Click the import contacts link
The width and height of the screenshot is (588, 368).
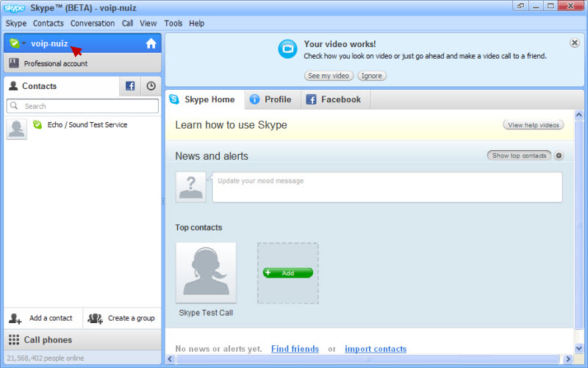[x=376, y=349]
